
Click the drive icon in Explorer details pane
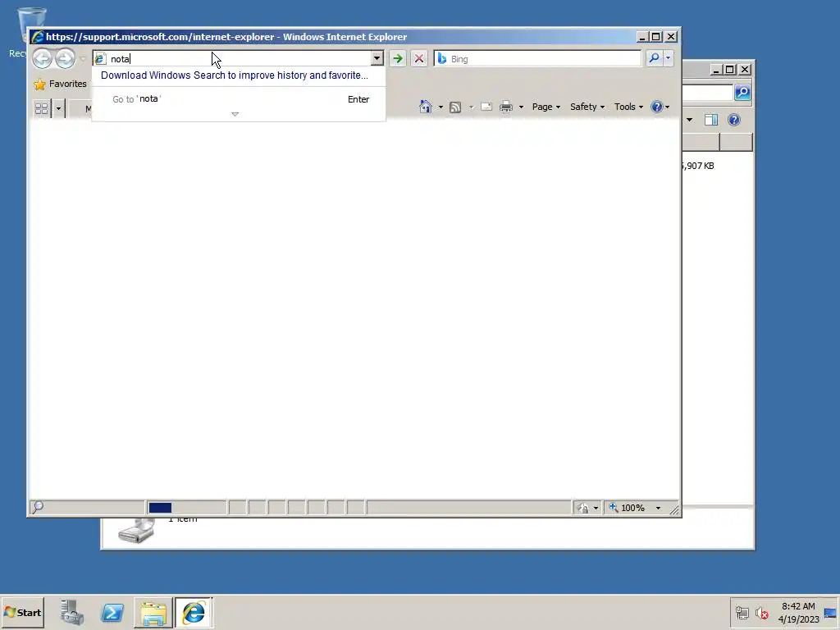pyautogui.click(x=136, y=532)
